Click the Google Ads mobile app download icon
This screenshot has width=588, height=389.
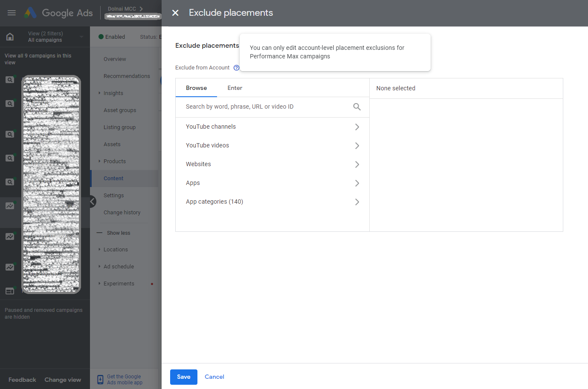coord(99,379)
